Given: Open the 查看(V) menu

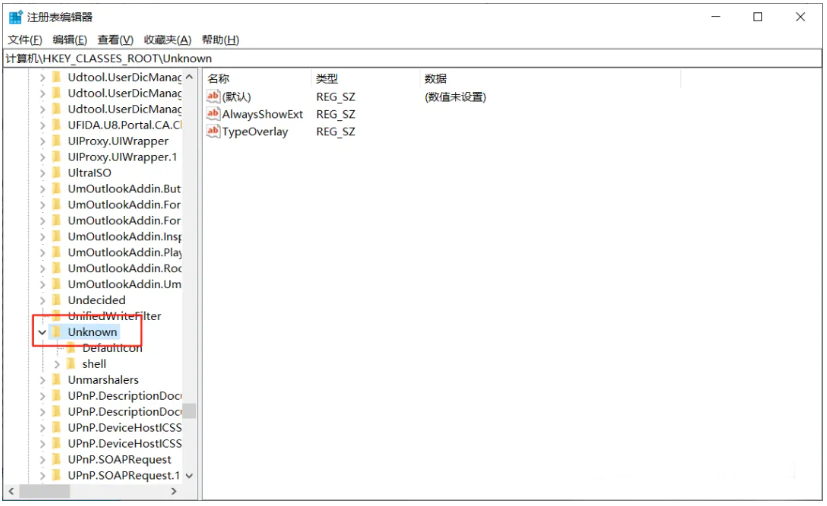Looking at the screenshot, I should pos(115,40).
